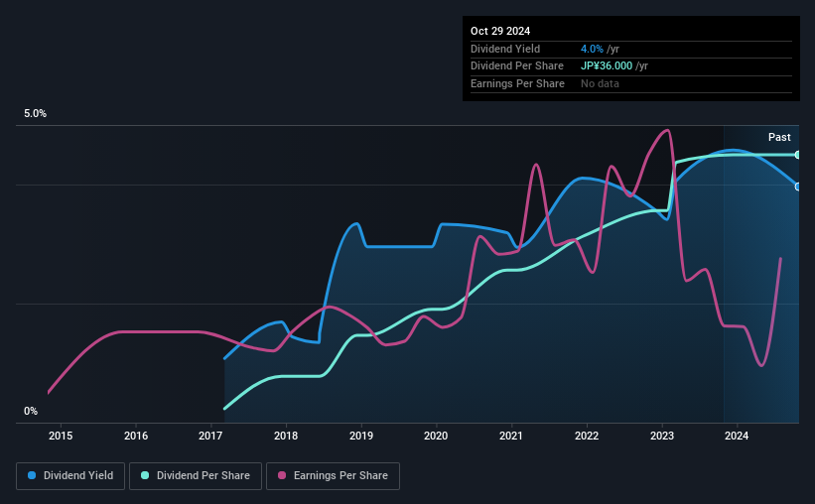Click the 2020 x-axis label

(x=436, y=436)
